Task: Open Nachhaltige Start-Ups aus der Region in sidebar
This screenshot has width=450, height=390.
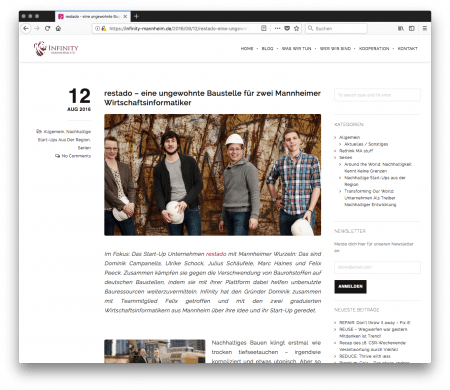Action: click(x=375, y=181)
